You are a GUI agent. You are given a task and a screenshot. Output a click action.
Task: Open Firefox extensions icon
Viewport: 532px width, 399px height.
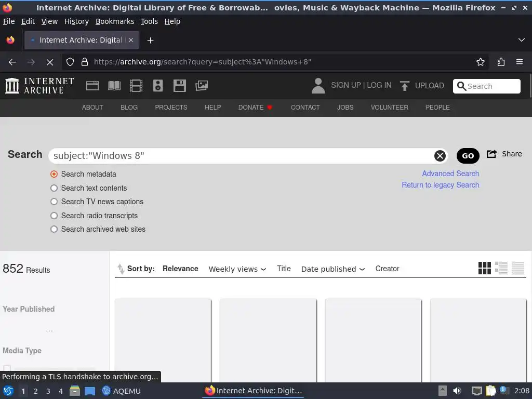(x=501, y=62)
